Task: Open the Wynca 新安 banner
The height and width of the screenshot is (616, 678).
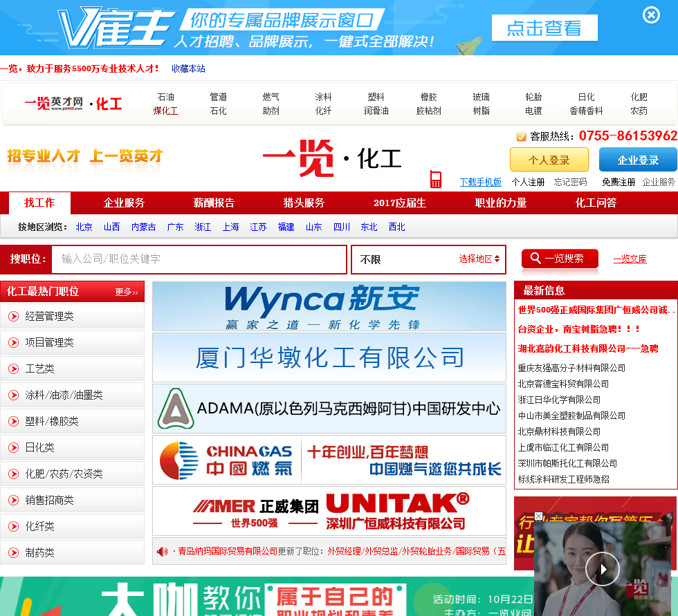Action: (x=329, y=306)
